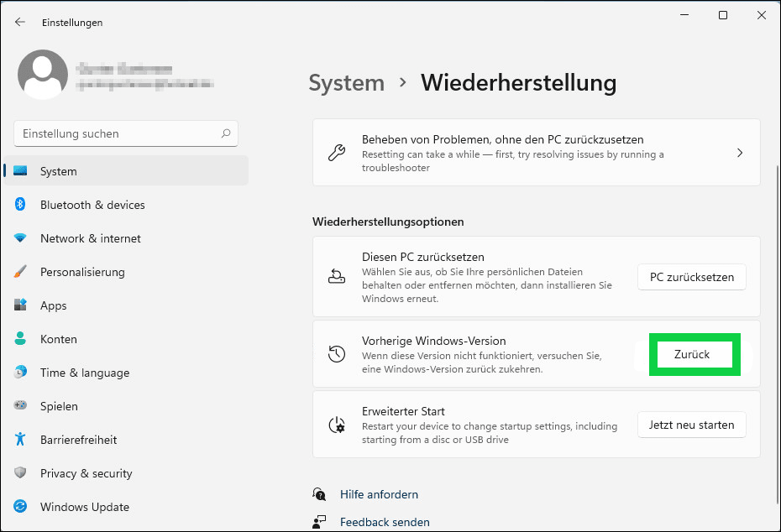Click the Personalisierung paintbrush icon
781x532 pixels.
(x=20, y=272)
